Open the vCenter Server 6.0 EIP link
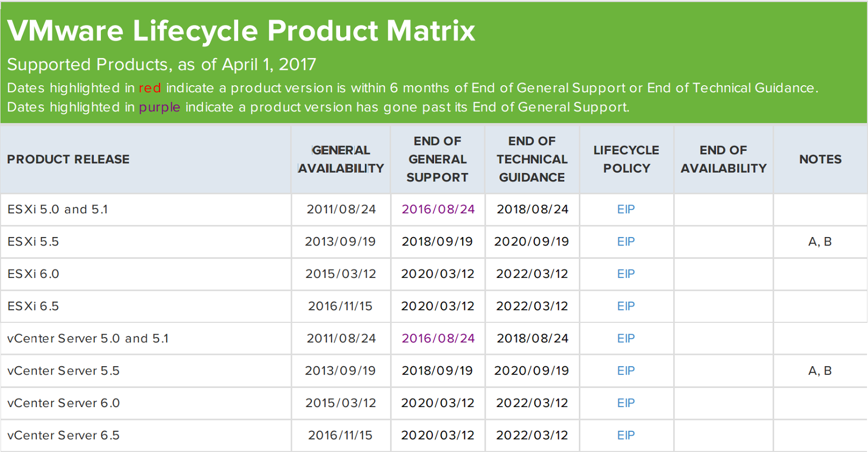Image resolution: width=868 pixels, height=452 pixels. [626, 403]
